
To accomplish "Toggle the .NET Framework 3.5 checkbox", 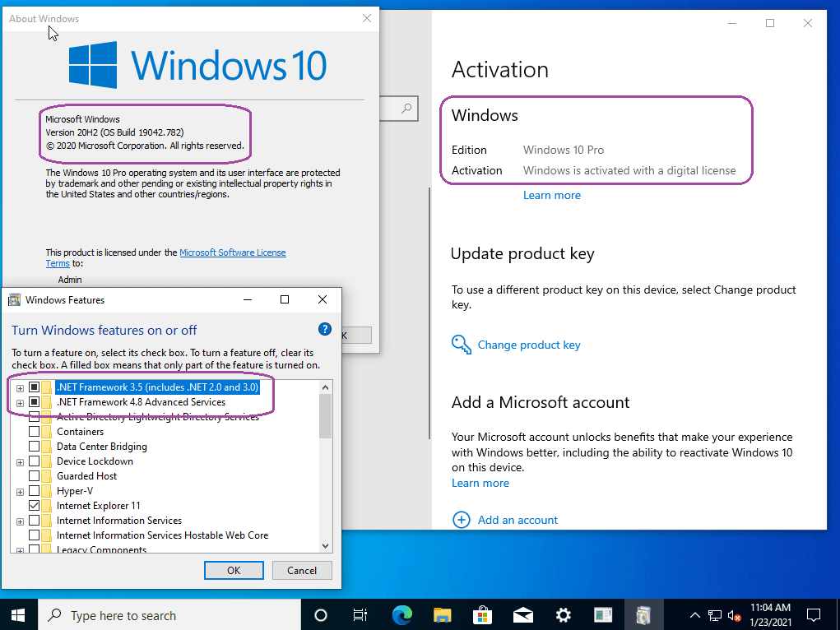I will [x=34, y=387].
